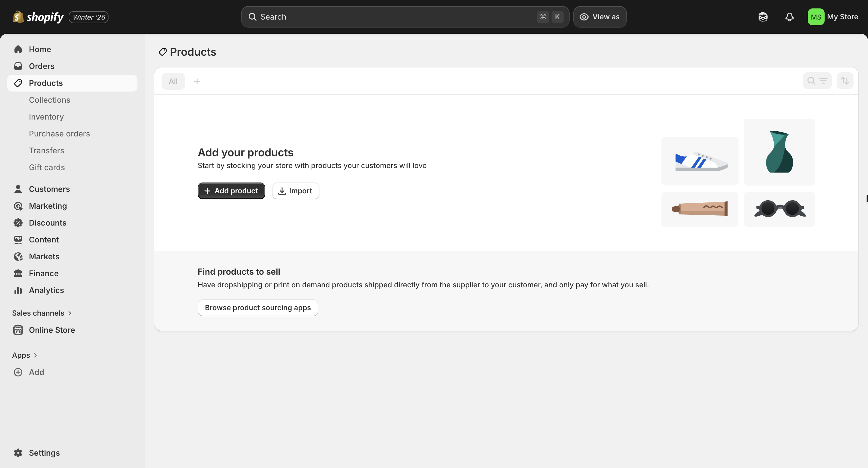Open Discounts in the sidebar

[48, 223]
